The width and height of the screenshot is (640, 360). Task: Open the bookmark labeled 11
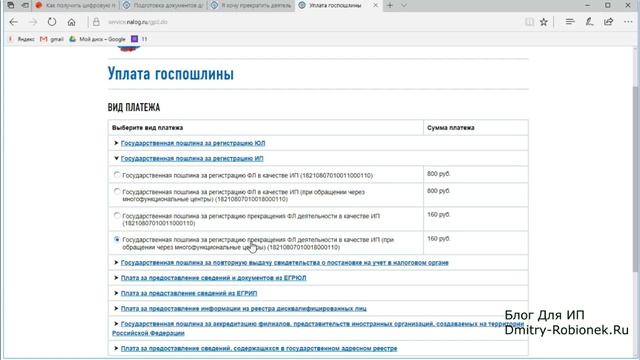[x=139, y=39]
